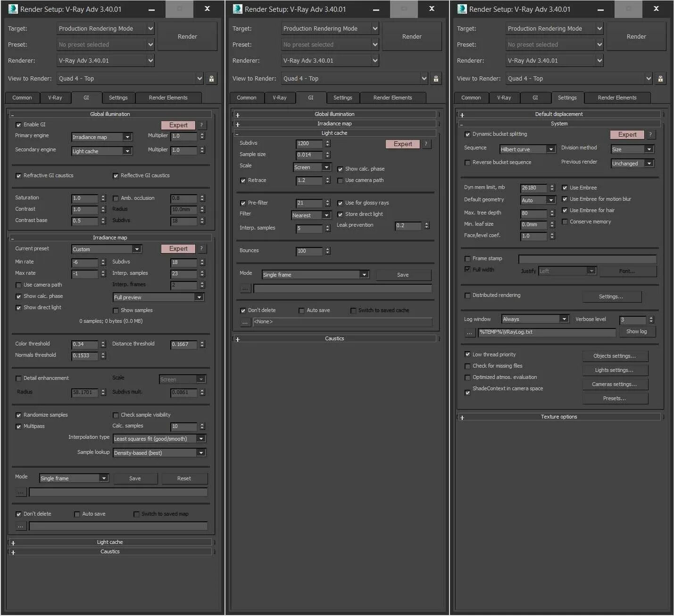
Task: Enable the Amb. occlusion checkbox
Action: click(x=116, y=198)
